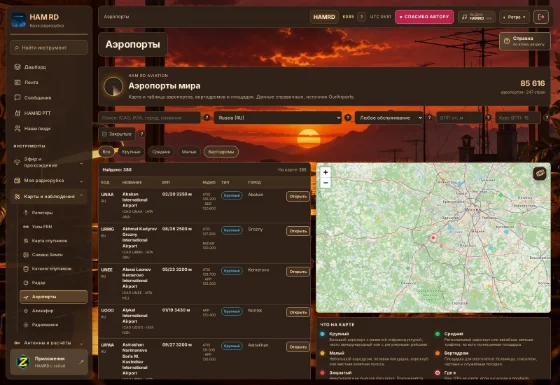Select the Малые filter chip
The image size is (560, 385).
(x=189, y=152)
